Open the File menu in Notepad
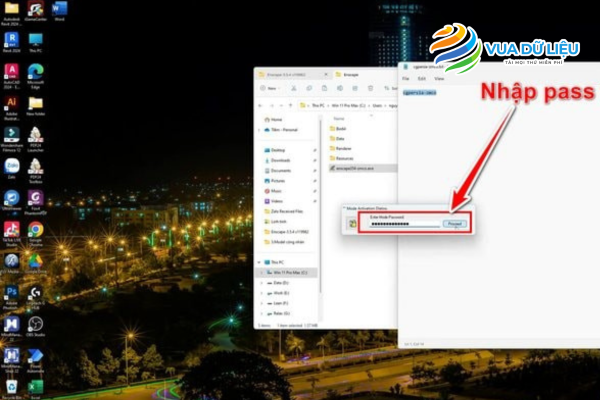600x400 pixels. point(407,79)
